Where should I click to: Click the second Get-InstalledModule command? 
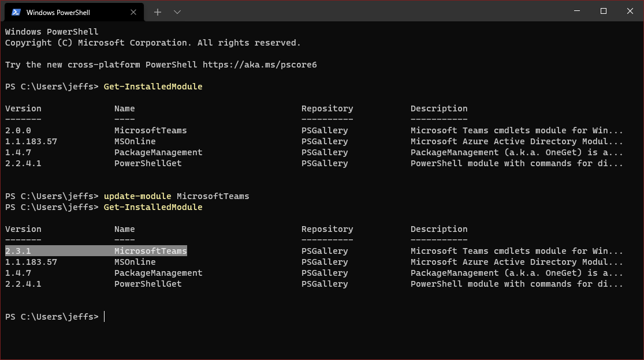point(153,207)
